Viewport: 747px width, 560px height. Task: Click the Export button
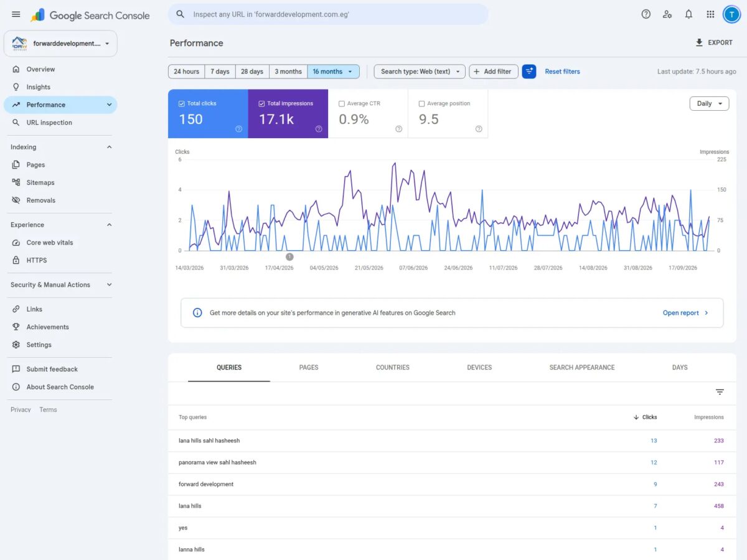(x=714, y=43)
